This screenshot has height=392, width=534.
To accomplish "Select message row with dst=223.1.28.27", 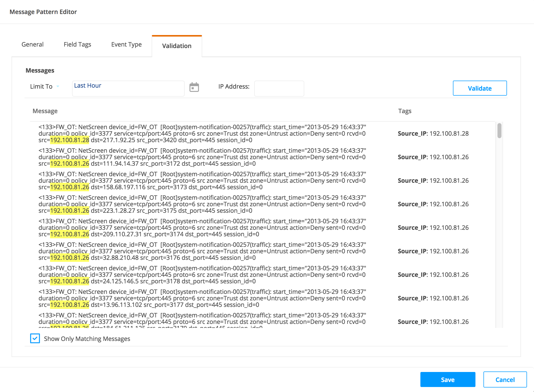I will point(202,204).
